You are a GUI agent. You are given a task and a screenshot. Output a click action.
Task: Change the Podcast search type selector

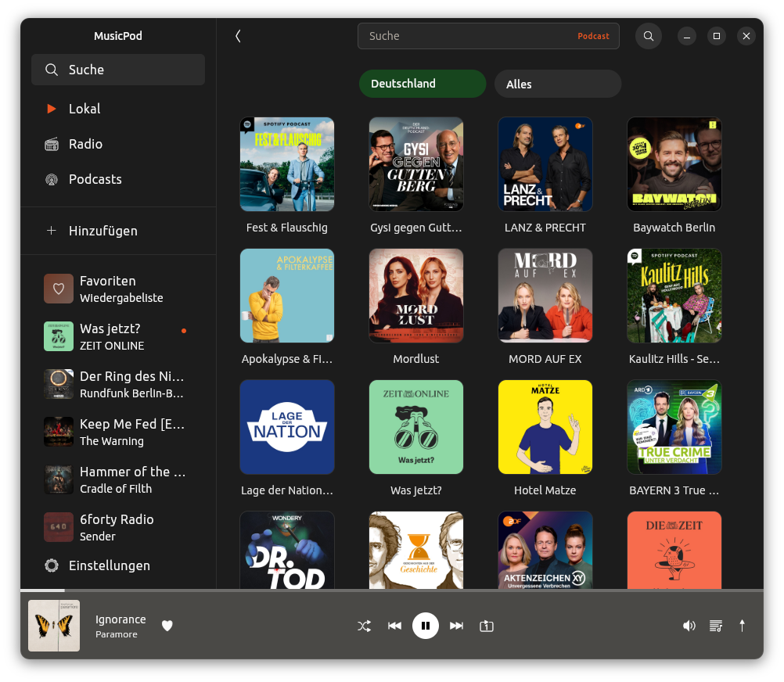pyautogui.click(x=594, y=36)
